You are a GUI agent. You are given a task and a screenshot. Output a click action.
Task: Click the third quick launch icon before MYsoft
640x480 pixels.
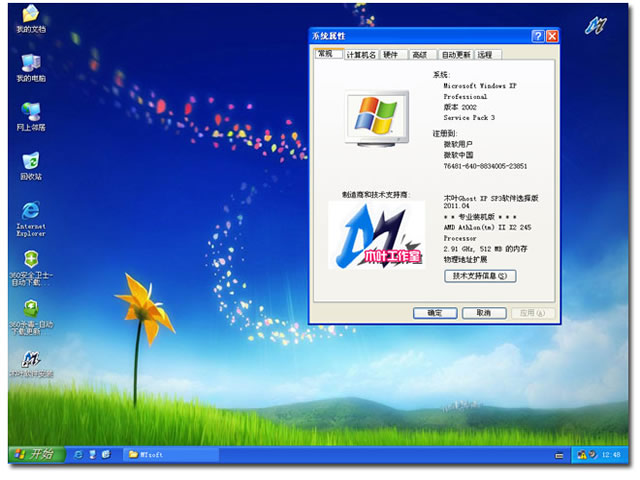pyautogui.click(x=106, y=454)
